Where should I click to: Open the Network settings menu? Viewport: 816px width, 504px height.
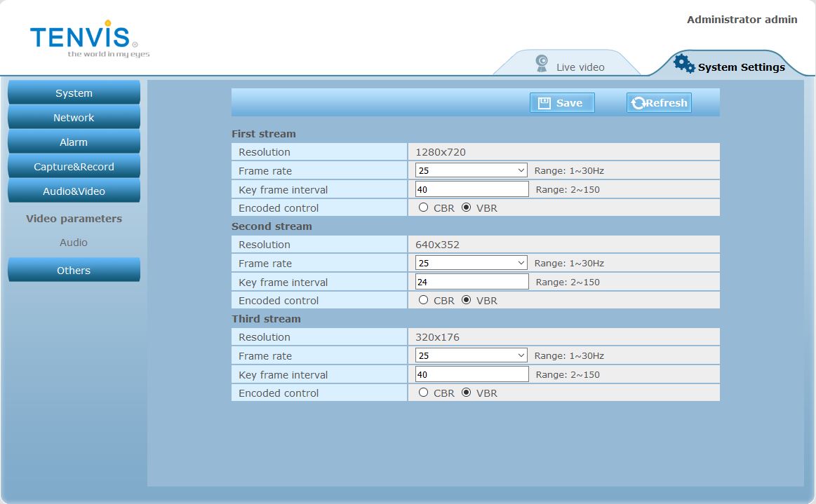click(74, 118)
